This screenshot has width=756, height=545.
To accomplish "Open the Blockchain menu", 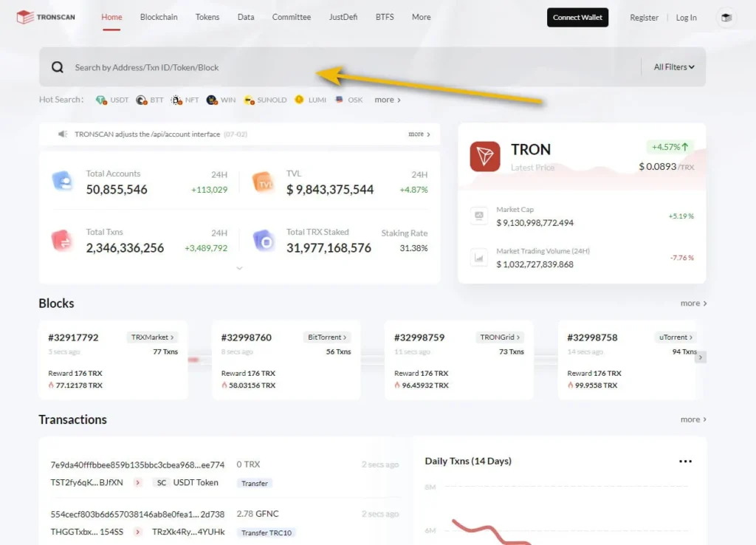I will (x=159, y=17).
